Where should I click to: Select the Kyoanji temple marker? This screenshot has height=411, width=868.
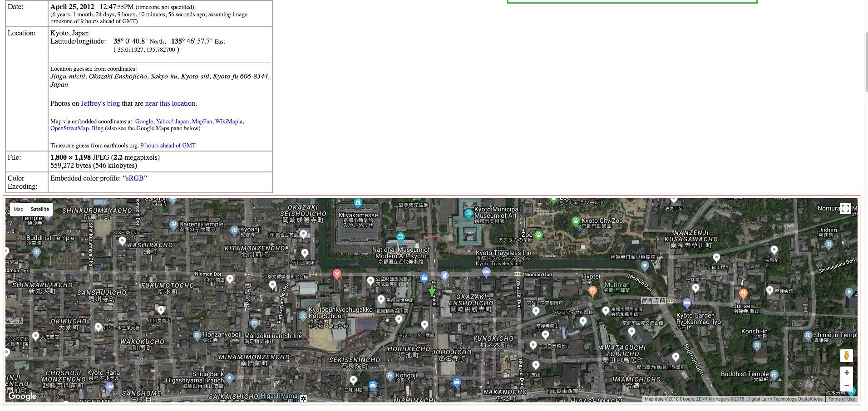[234, 230]
